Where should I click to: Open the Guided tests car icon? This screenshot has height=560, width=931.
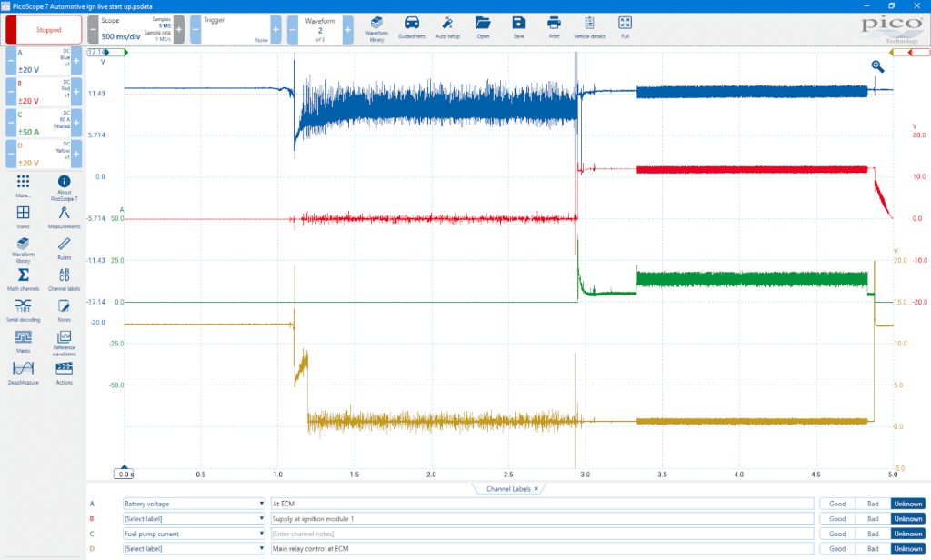click(x=412, y=27)
